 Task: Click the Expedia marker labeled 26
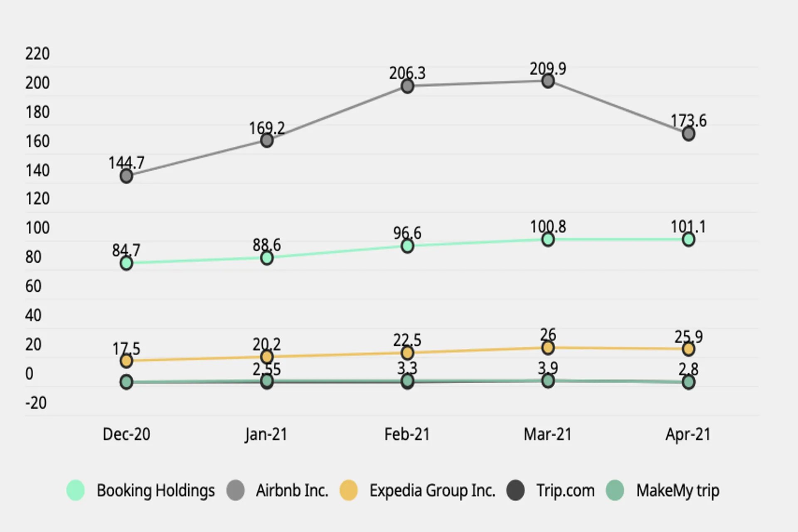click(548, 347)
